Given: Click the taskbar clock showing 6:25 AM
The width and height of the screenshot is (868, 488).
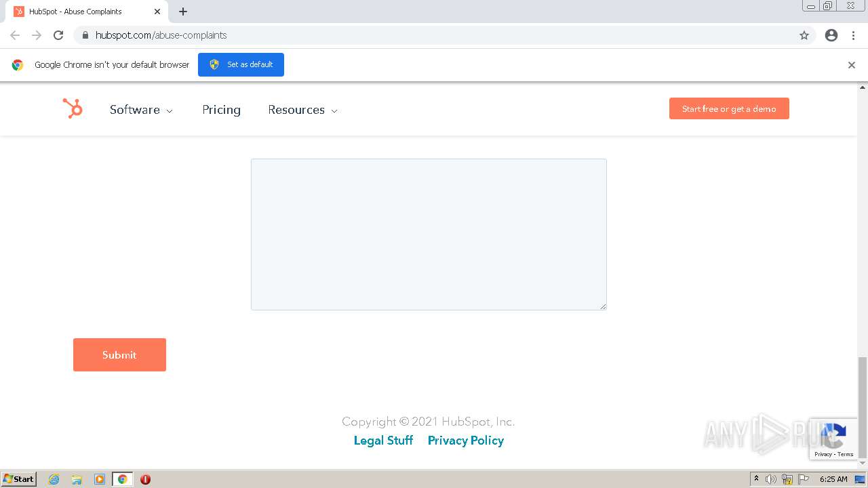Looking at the screenshot, I should [833, 479].
